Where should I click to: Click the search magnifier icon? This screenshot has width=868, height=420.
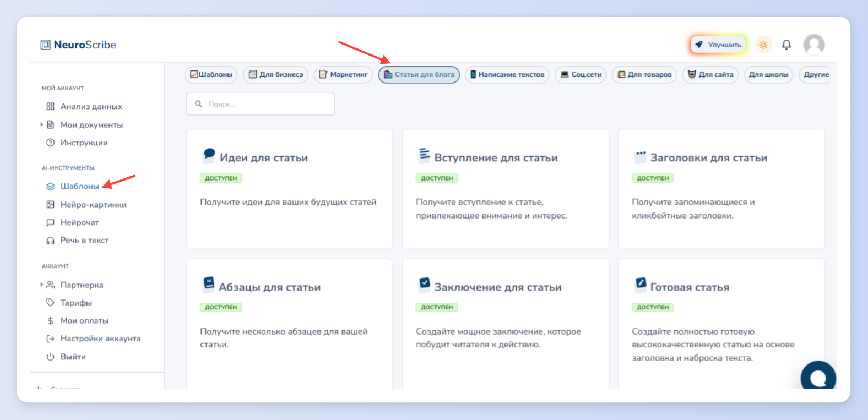pyautogui.click(x=199, y=104)
